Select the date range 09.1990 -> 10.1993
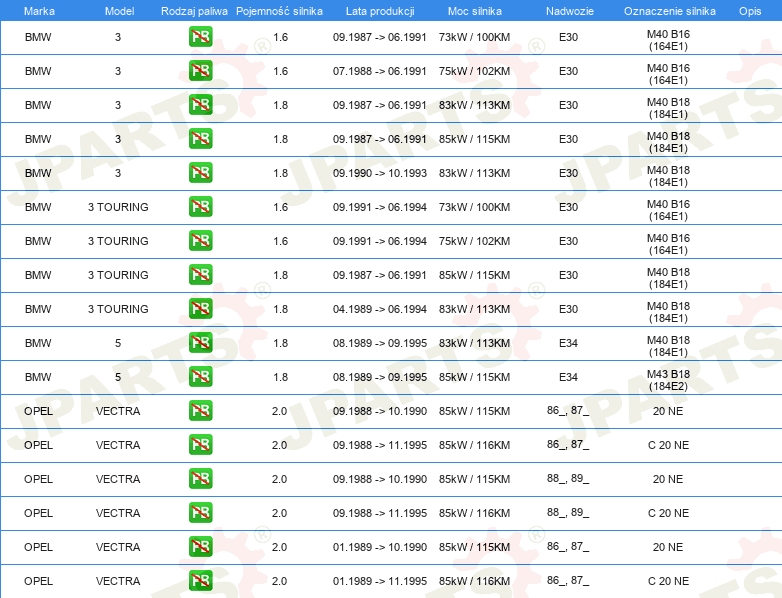The height and width of the screenshot is (598, 782). [380, 173]
